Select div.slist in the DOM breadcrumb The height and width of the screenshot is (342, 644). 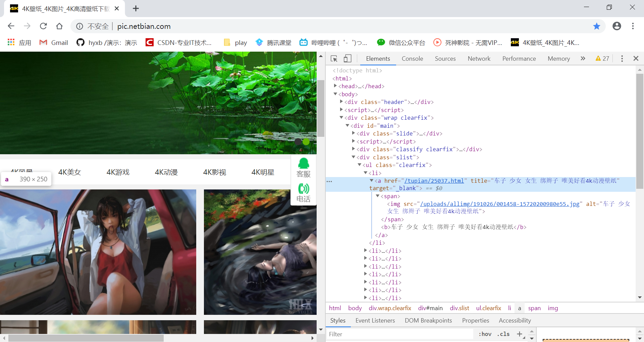(x=460, y=308)
